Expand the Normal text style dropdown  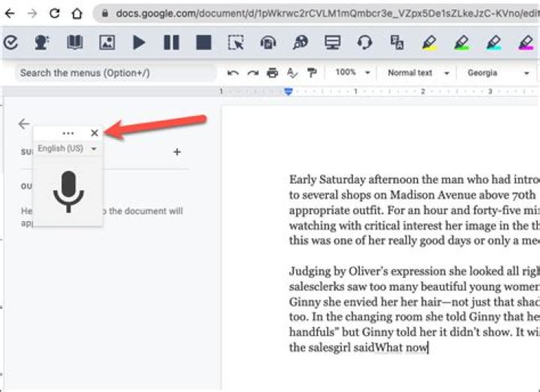(418, 73)
